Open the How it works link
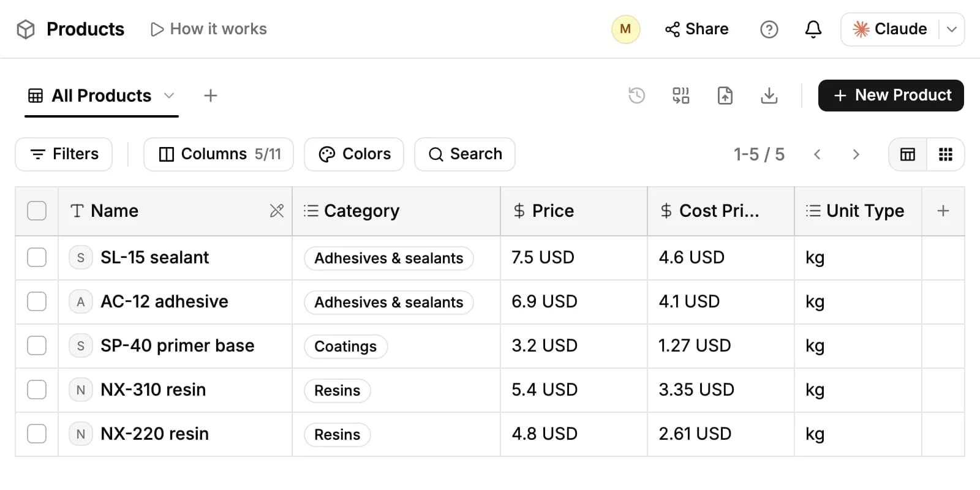Viewport: 980px width, 490px height. tap(208, 29)
